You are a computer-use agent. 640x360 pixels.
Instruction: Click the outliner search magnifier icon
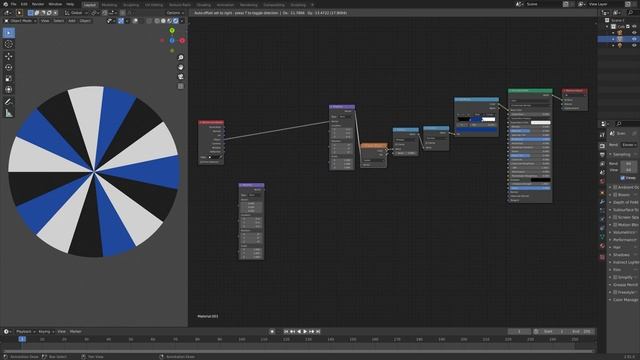point(631,13)
